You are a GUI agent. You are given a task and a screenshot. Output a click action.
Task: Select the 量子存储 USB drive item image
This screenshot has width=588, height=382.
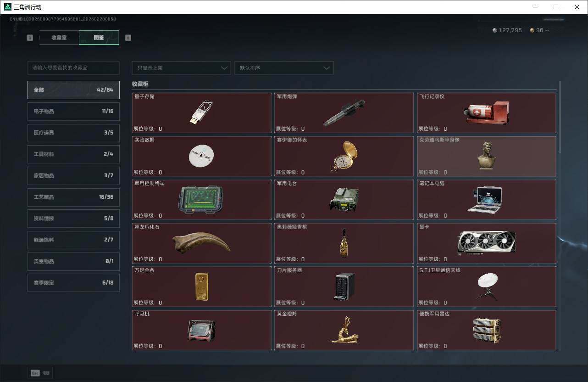tap(201, 112)
